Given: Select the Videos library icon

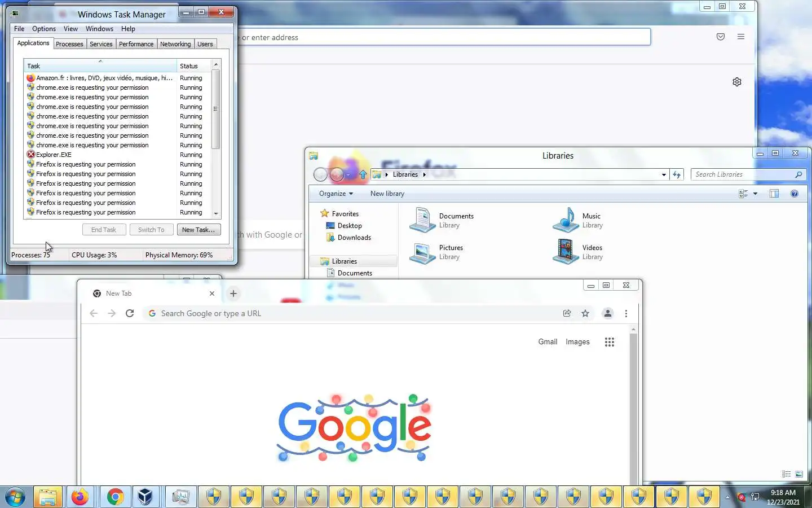Looking at the screenshot, I should coord(566,252).
